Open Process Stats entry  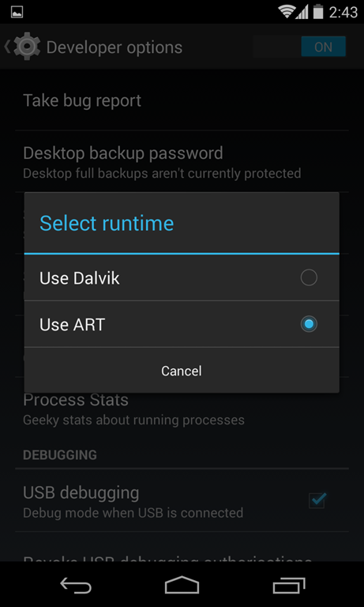pyautogui.click(x=182, y=408)
